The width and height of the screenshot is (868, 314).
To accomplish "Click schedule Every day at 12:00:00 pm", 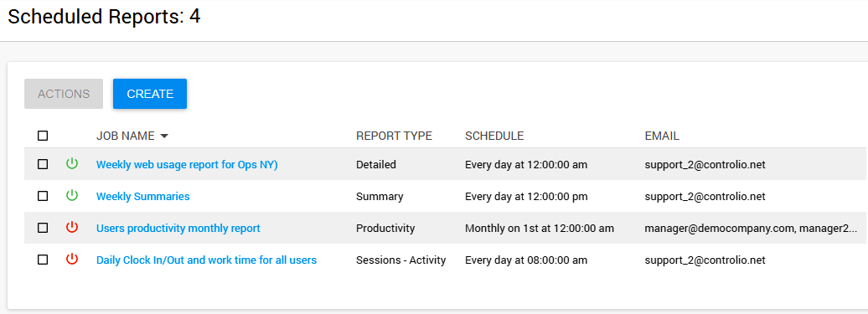I will tap(526, 196).
